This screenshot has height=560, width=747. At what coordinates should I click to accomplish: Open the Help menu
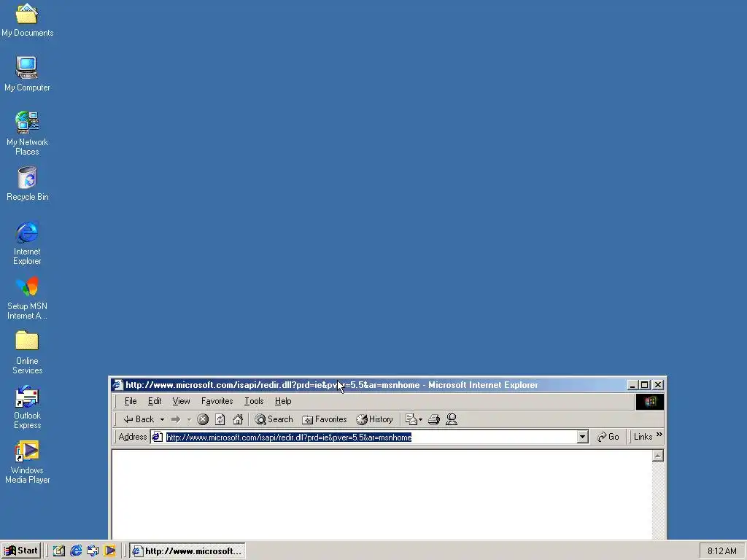(x=283, y=401)
